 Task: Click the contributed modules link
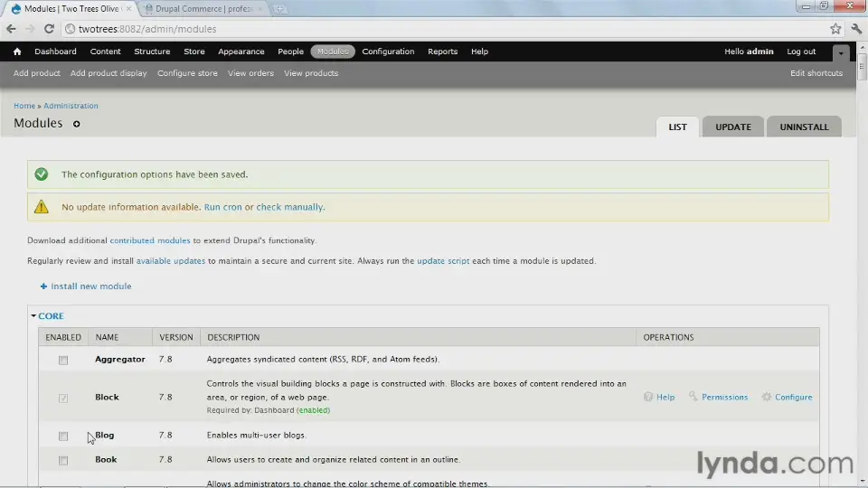pos(150,240)
